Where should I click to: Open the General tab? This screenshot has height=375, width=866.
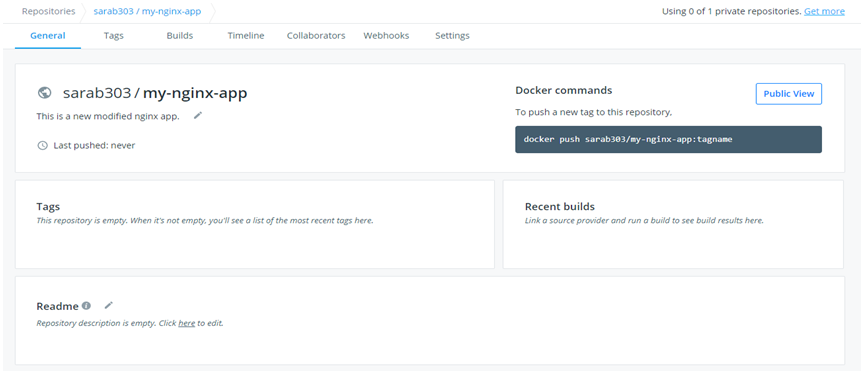tap(47, 35)
